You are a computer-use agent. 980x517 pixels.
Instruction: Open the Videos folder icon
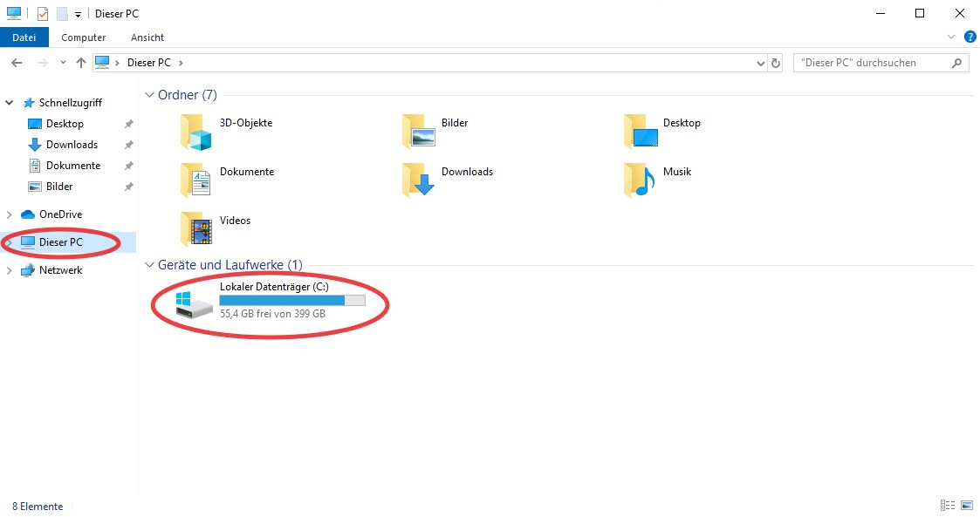click(x=195, y=229)
